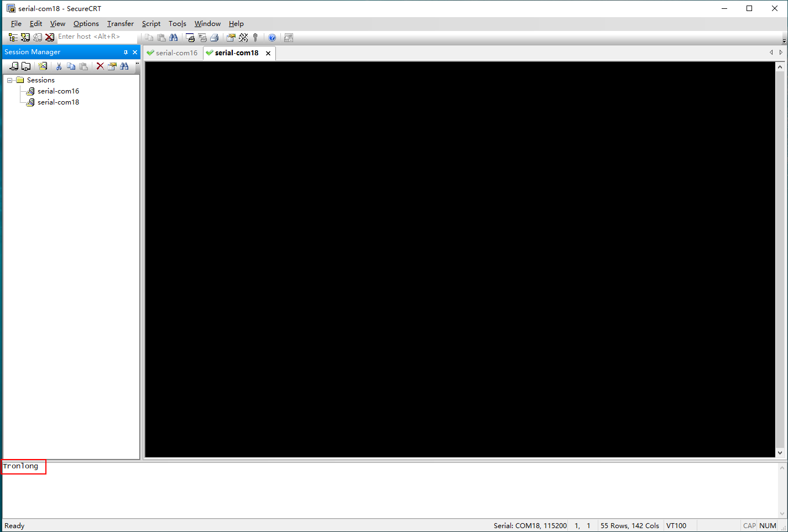Click the SecureCRT title bar icon

coord(11,8)
